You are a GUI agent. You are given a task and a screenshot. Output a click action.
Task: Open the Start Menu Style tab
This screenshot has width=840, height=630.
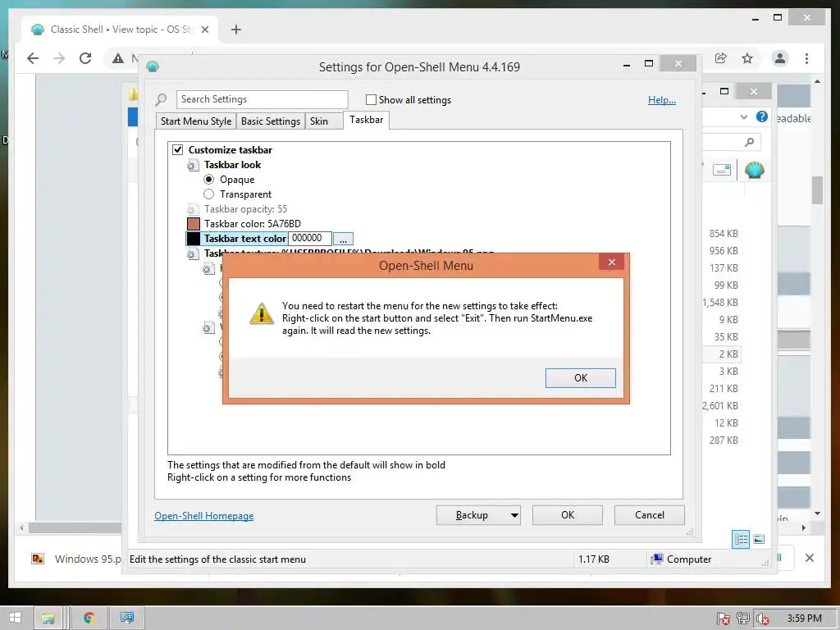[x=196, y=121]
